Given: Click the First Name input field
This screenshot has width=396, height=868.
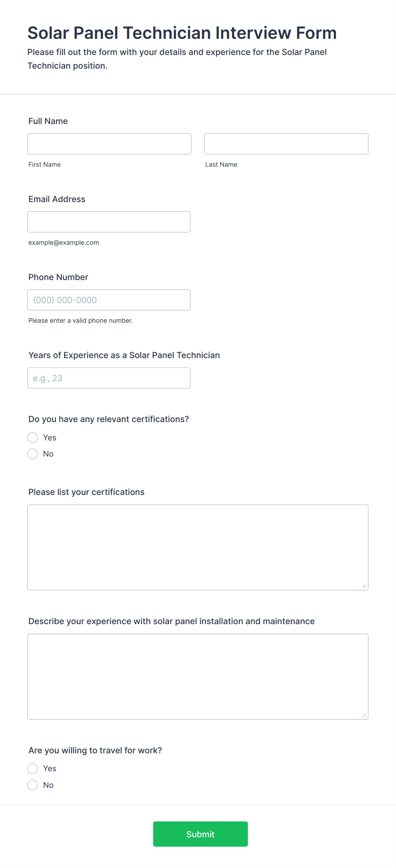Looking at the screenshot, I should [x=109, y=144].
